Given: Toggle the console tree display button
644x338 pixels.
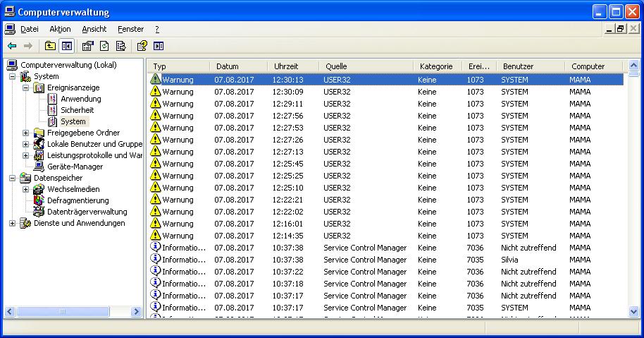Looking at the screenshot, I should point(66,46).
